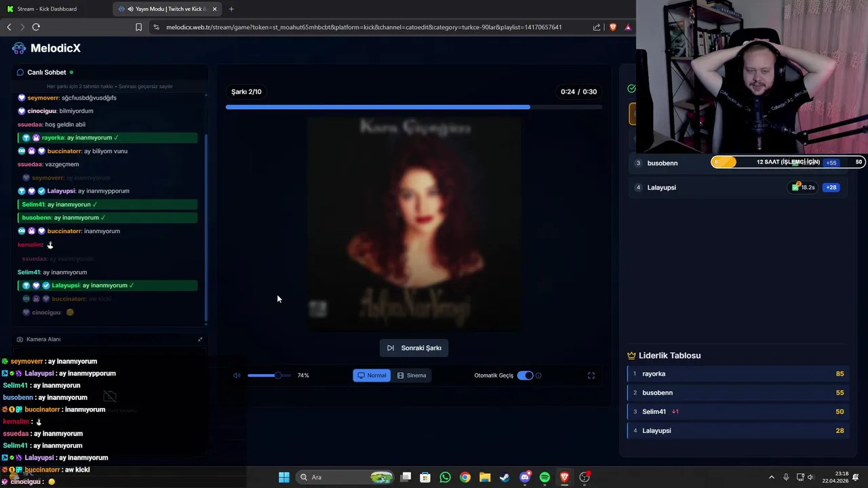Click the Sonraki Şarkı button
This screenshot has height=488, width=868.
click(x=414, y=348)
